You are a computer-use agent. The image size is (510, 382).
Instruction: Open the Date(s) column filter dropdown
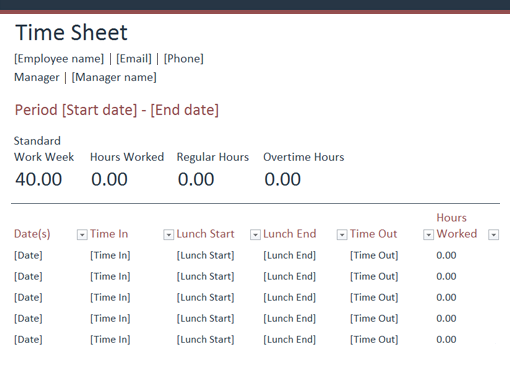[x=82, y=235]
